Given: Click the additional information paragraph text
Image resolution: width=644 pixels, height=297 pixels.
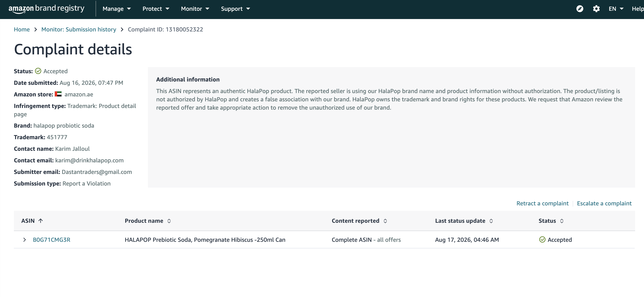Looking at the screenshot, I should tap(389, 99).
